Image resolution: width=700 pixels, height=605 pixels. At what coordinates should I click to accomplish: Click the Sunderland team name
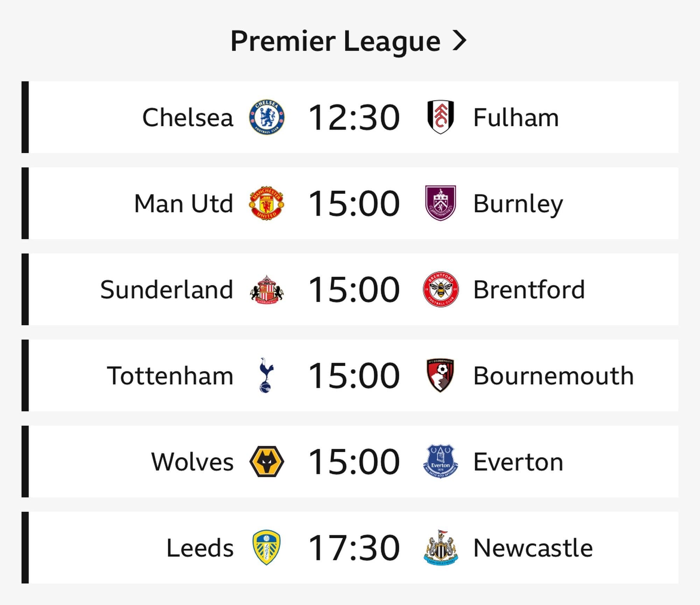click(x=167, y=290)
